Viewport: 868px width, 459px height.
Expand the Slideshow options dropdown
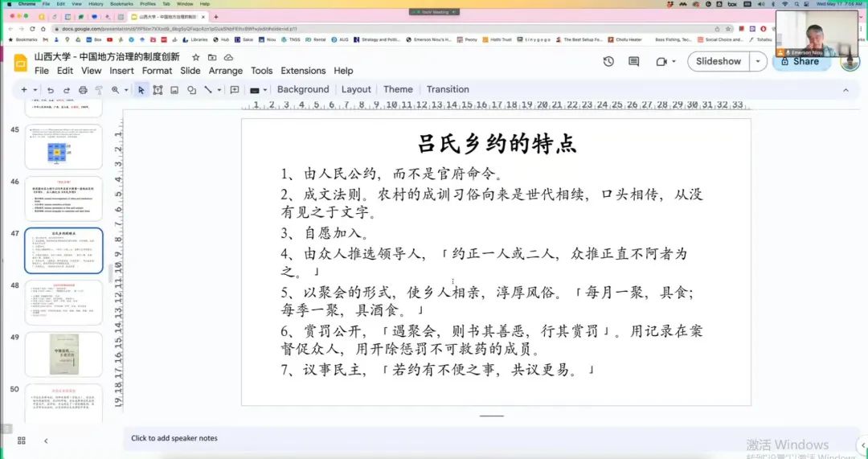[758, 61]
